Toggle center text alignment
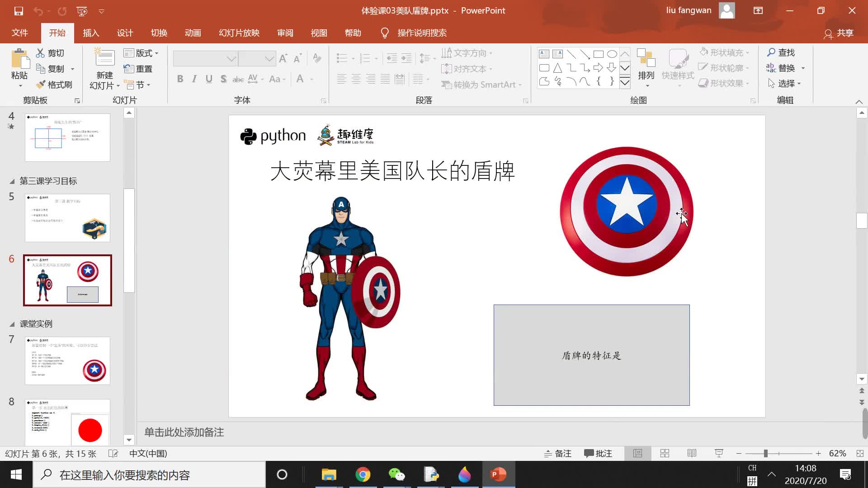 [356, 79]
